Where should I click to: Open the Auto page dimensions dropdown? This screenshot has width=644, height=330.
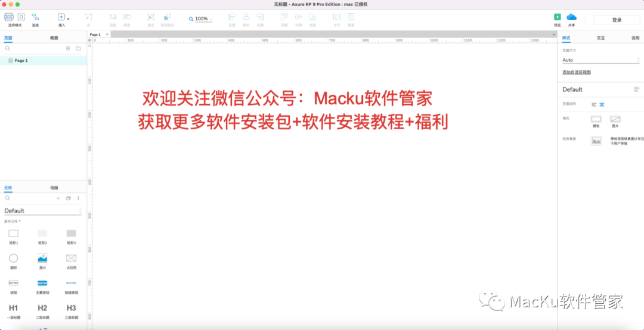coord(601,60)
